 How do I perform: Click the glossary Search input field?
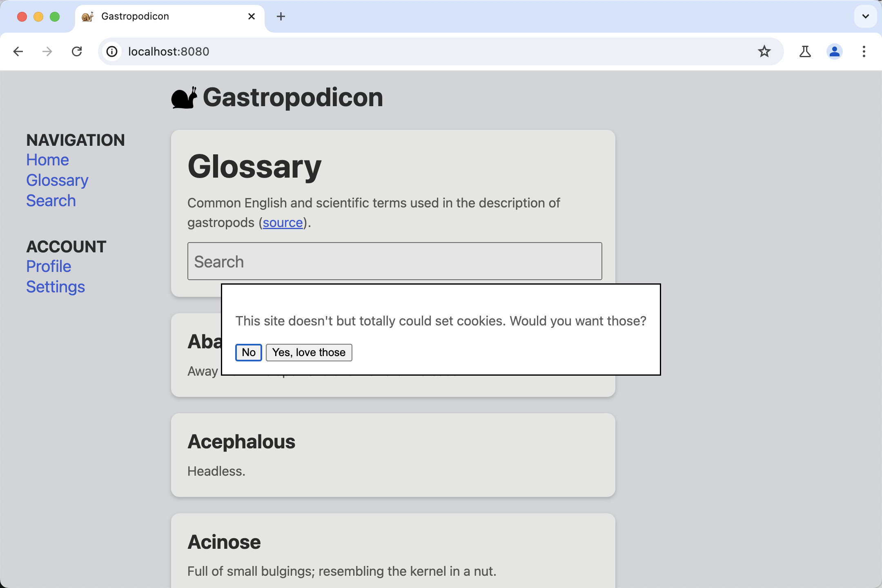pyautogui.click(x=394, y=261)
